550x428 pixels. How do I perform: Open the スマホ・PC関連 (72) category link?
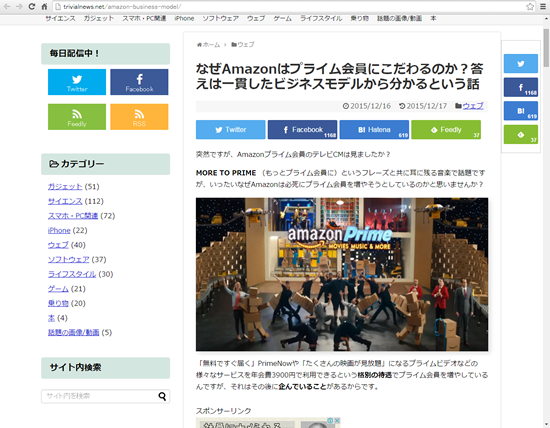73,216
